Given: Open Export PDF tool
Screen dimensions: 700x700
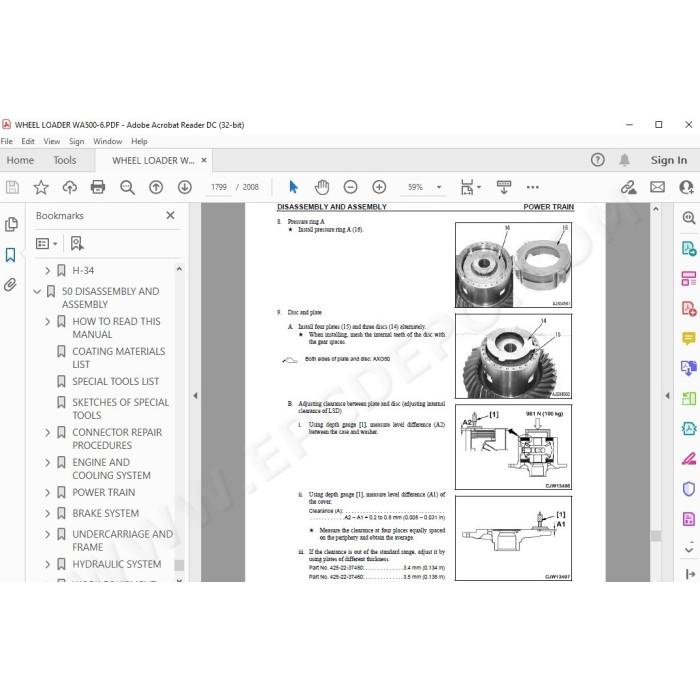Looking at the screenshot, I should (x=688, y=248).
